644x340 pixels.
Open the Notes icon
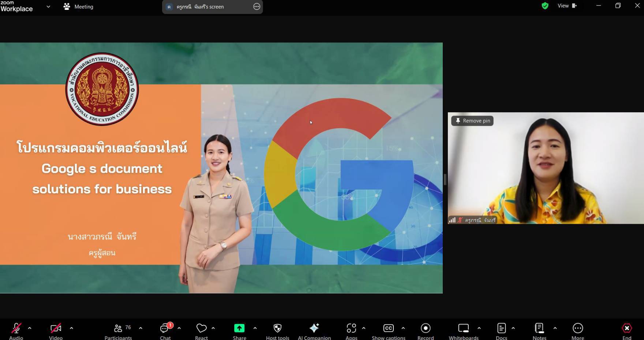[539, 328]
